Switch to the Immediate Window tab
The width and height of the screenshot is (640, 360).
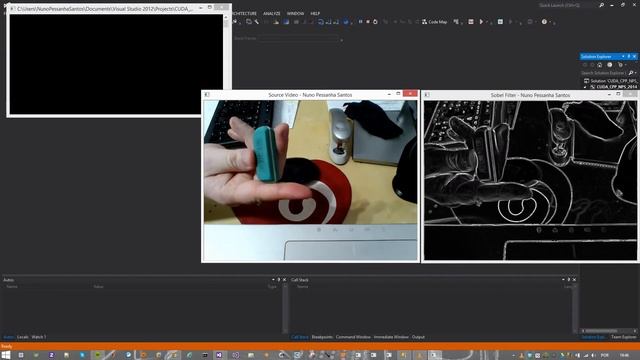click(x=391, y=337)
